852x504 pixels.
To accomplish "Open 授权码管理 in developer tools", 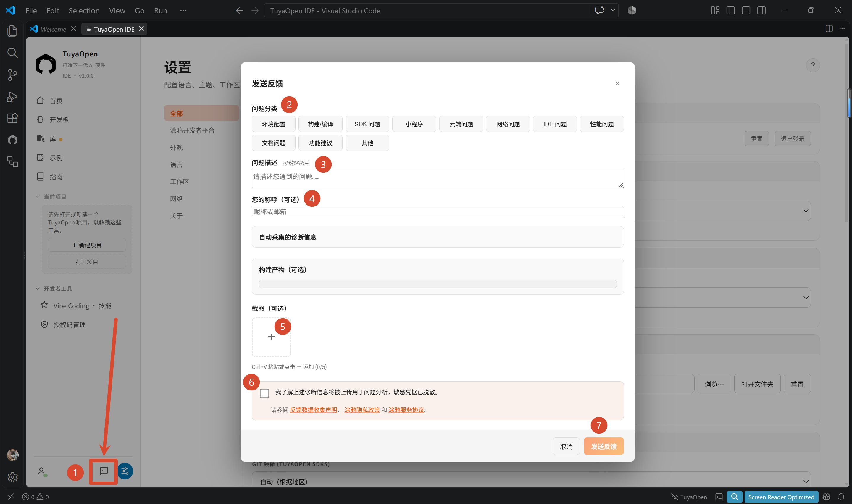I will click(x=69, y=325).
